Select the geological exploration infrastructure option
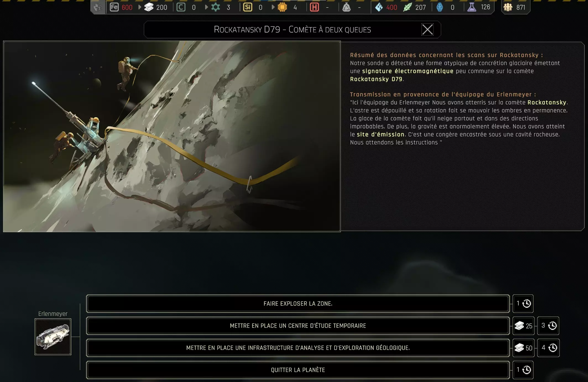Viewport: 588px width, 382px height. coord(298,348)
